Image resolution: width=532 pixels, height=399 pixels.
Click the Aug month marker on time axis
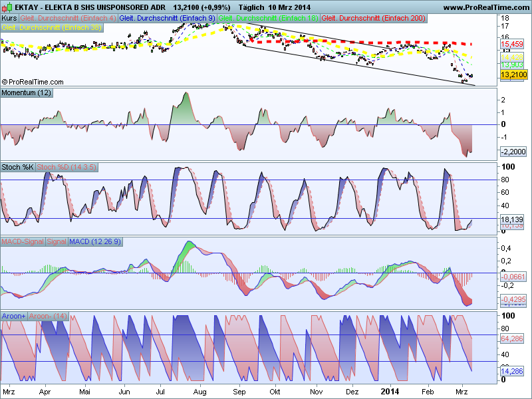(x=200, y=392)
